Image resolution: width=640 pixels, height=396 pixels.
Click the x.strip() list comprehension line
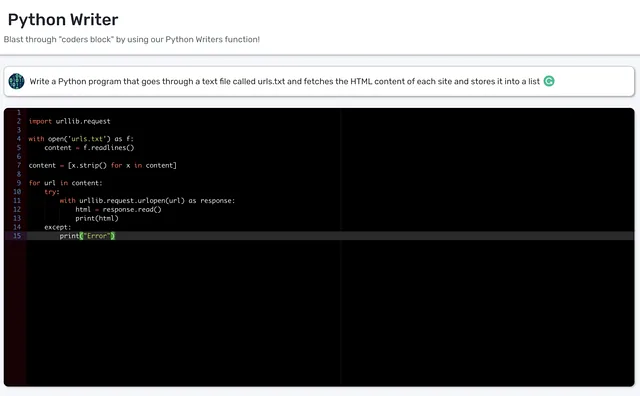102,165
